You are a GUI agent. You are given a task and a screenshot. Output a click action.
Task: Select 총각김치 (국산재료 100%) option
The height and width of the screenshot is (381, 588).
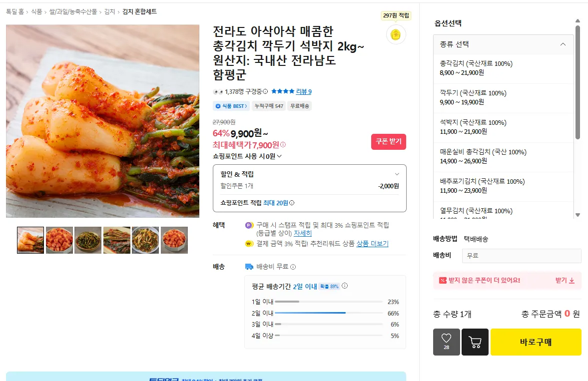(503, 68)
